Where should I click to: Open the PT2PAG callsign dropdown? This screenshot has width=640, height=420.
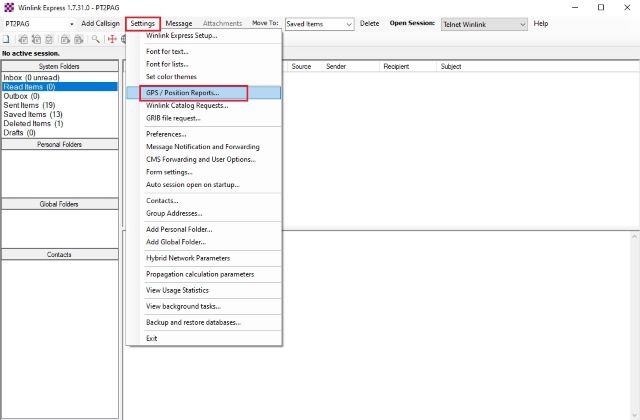pyautogui.click(x=71, y=23)
